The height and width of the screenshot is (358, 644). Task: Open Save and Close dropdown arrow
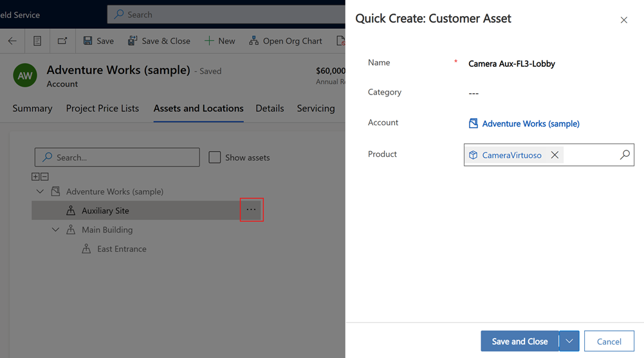point(569,341)
